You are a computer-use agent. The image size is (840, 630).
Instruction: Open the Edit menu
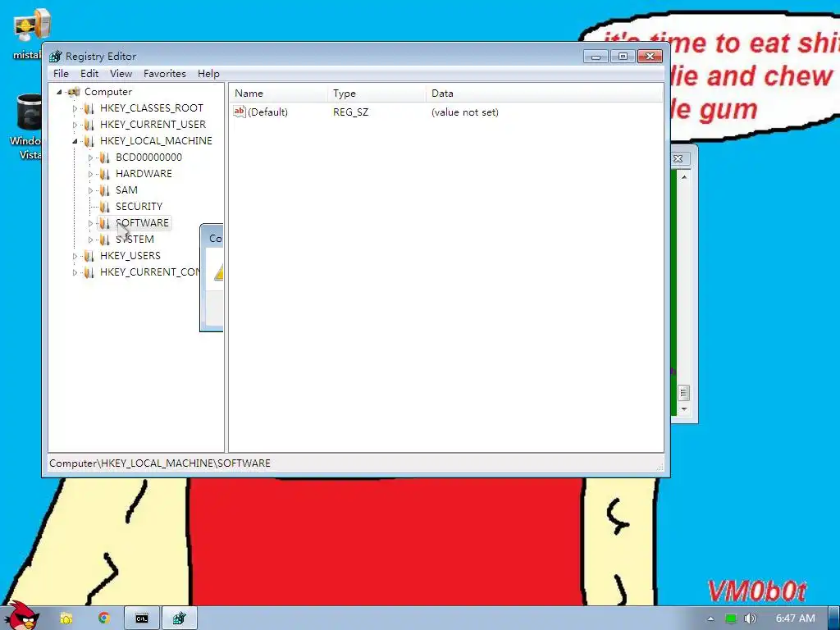pos(89,73)
